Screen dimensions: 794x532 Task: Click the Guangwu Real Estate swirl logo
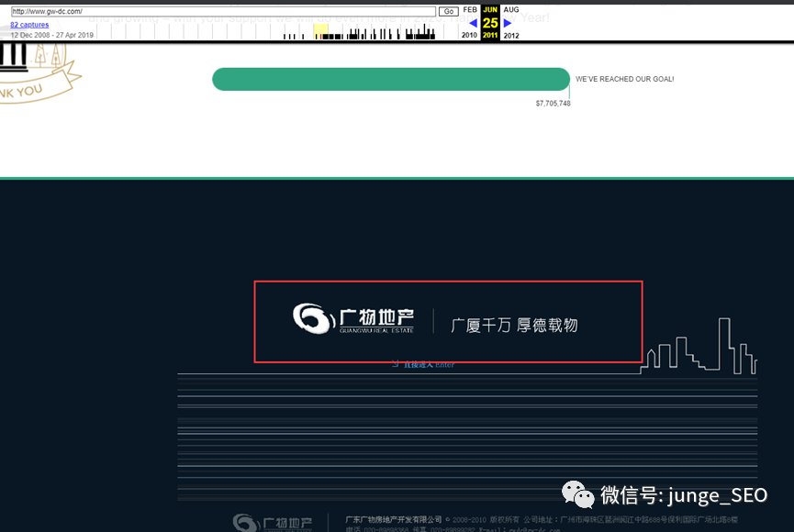coord(314,318)
